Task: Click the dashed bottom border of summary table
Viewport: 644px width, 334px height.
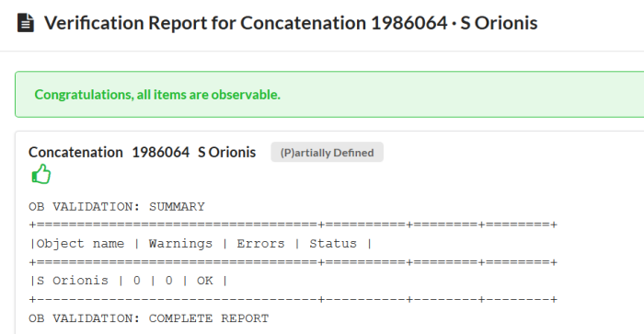Action: pyautogui.click(x=293, y=299)
